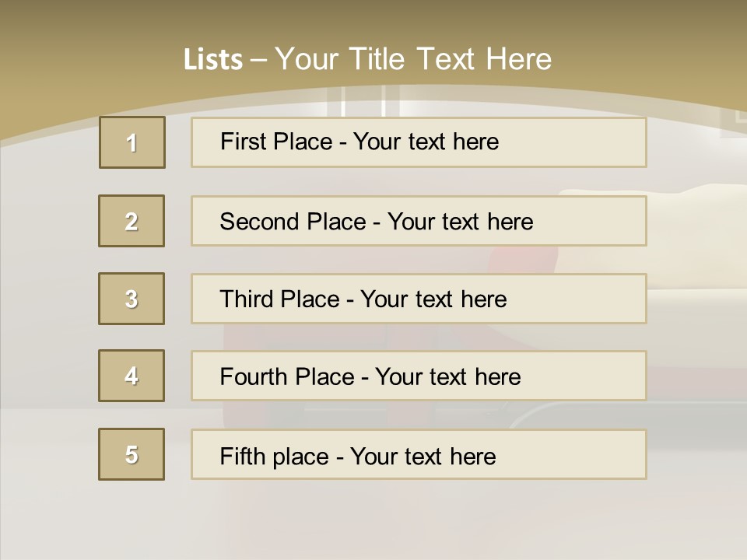Select the Your Title Text Here heading
The width and height of the screenshot is (747, 560).
[x=413, y=59]
